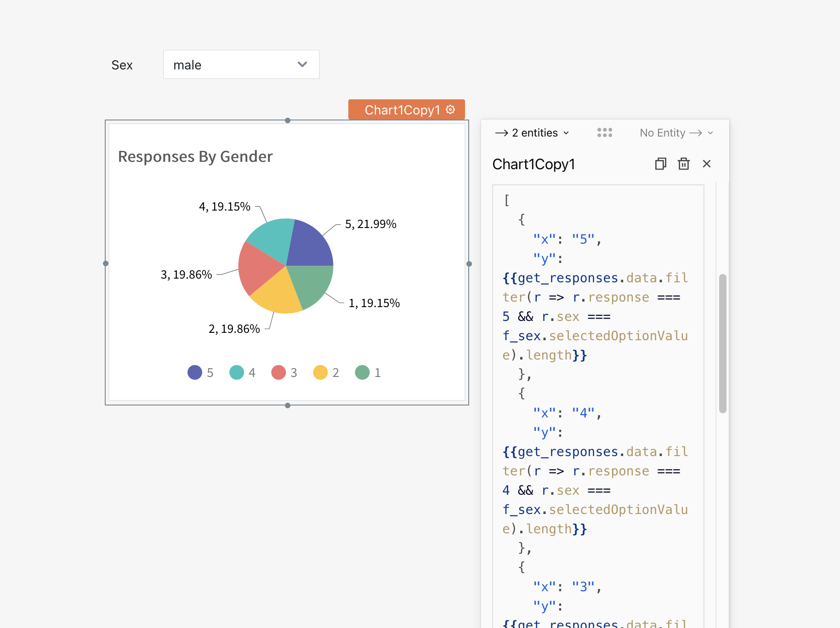This screenshot has width=840, height=628.
Task: Click the six-dot grid connections icon
Action: pyautogui.click(x=604, y=132)
